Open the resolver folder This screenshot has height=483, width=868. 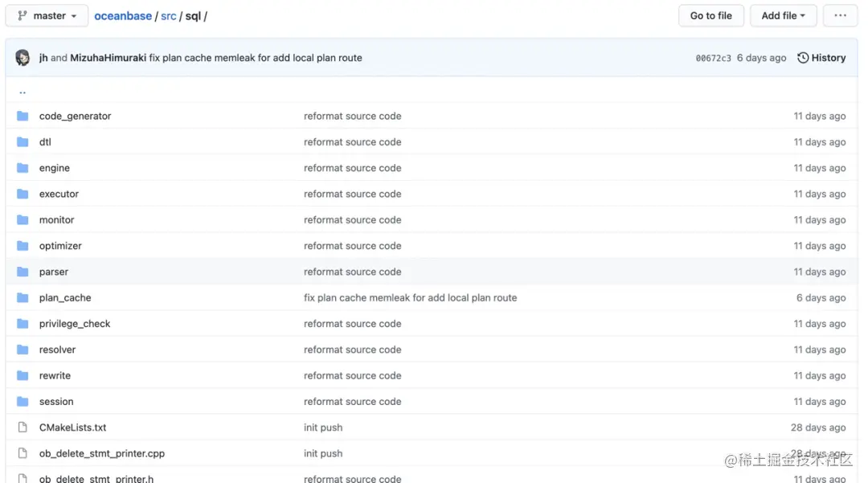pos(57,350)
